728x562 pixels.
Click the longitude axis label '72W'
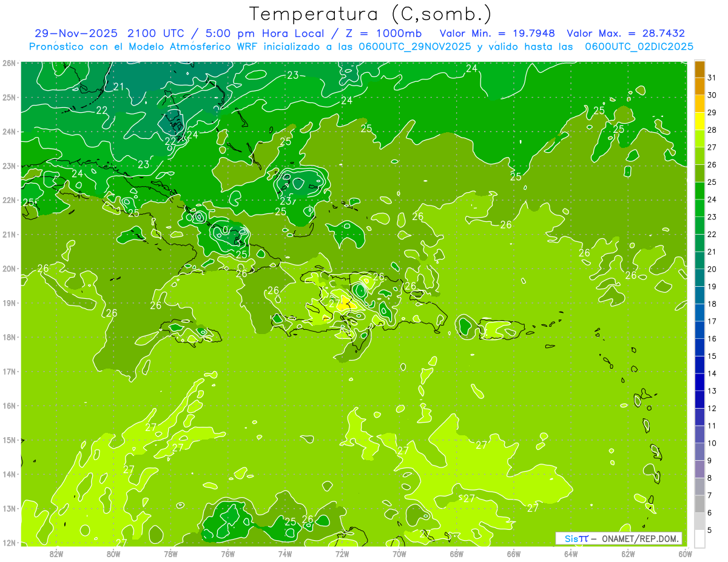pyautogui.click(x=342, y=554)
